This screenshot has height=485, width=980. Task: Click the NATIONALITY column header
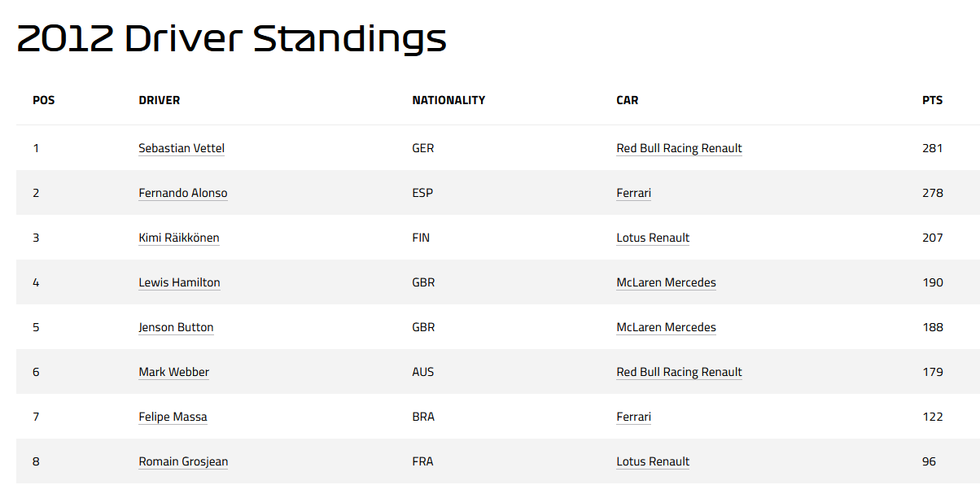[x=448, y=100]
